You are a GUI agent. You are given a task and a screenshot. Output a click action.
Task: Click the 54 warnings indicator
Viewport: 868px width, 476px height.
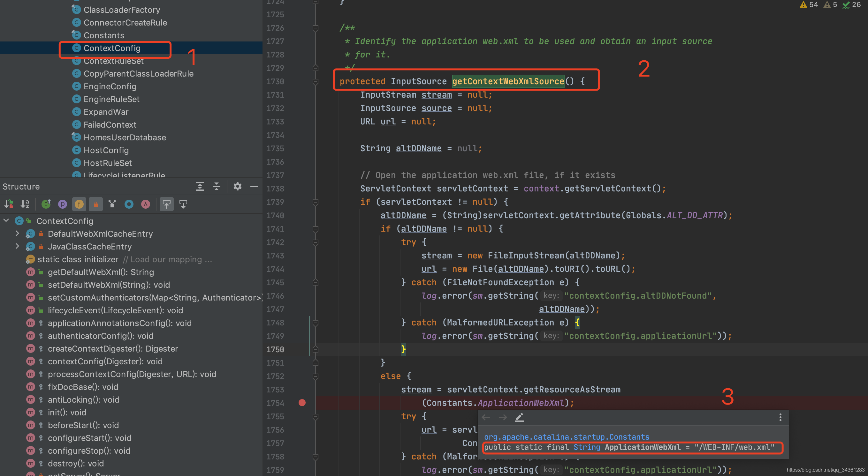809,5
